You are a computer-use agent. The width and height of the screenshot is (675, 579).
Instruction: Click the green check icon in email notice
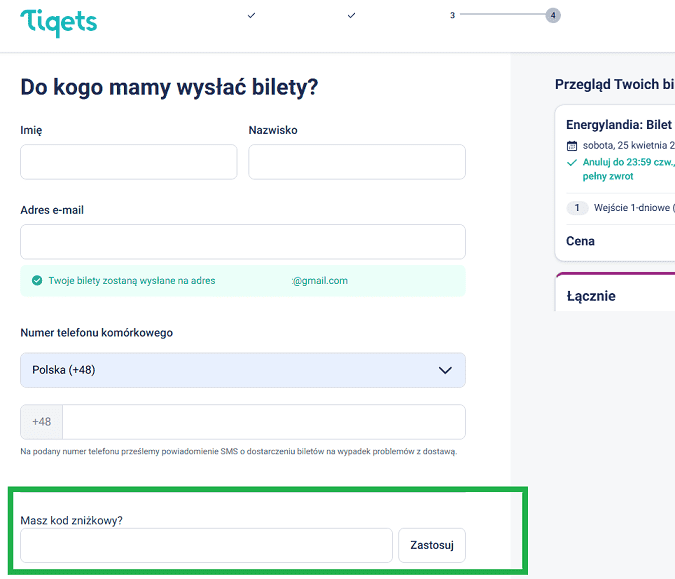37,281
